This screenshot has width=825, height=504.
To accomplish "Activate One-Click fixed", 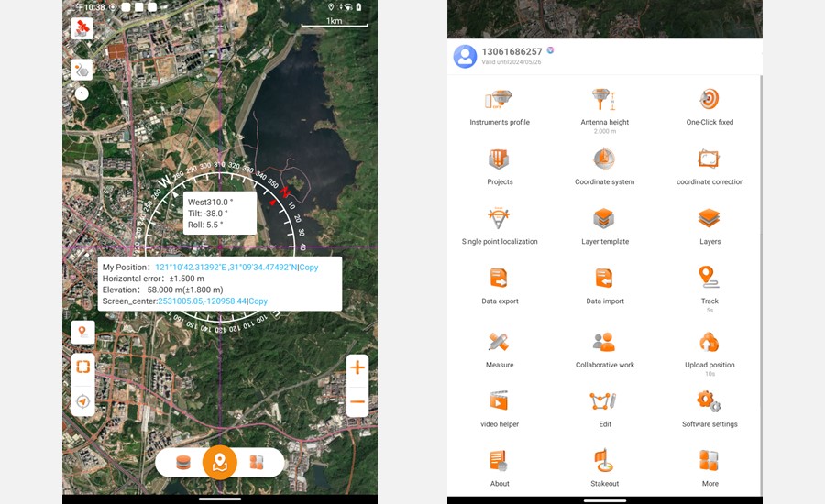I will [x=709, y=105].
